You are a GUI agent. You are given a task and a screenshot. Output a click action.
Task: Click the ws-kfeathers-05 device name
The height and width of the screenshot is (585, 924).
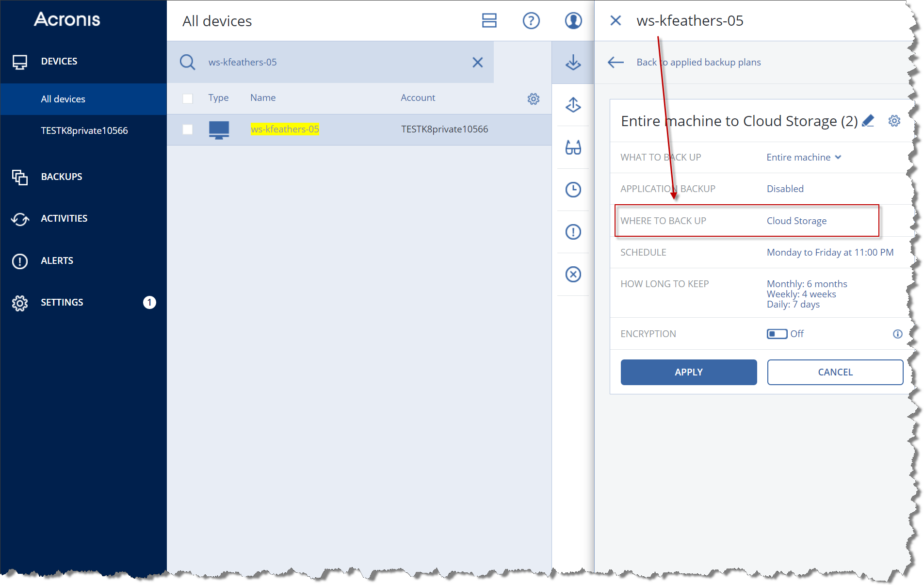coord(285,129)
